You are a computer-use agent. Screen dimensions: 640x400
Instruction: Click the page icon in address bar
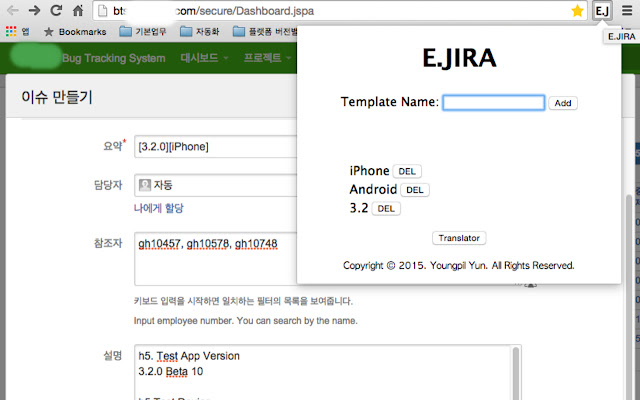click(x=103, y=11)
